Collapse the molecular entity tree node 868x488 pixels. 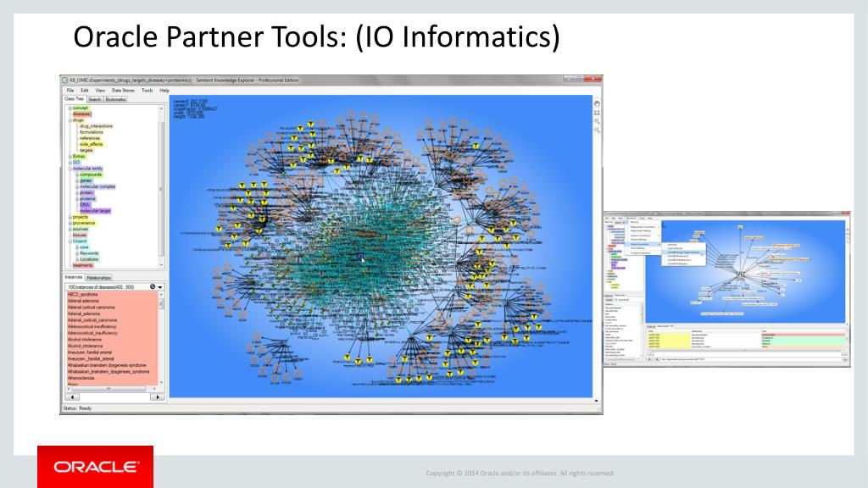click(x=70, y=169)
